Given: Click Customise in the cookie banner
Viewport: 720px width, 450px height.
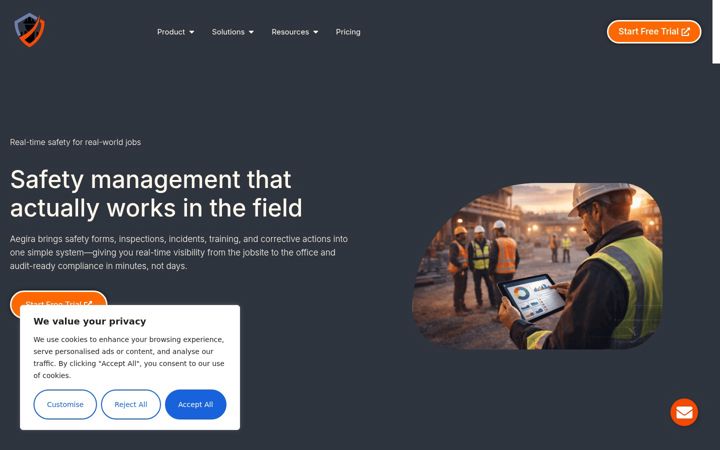Looking at the screenshot, I should [65, 404].
